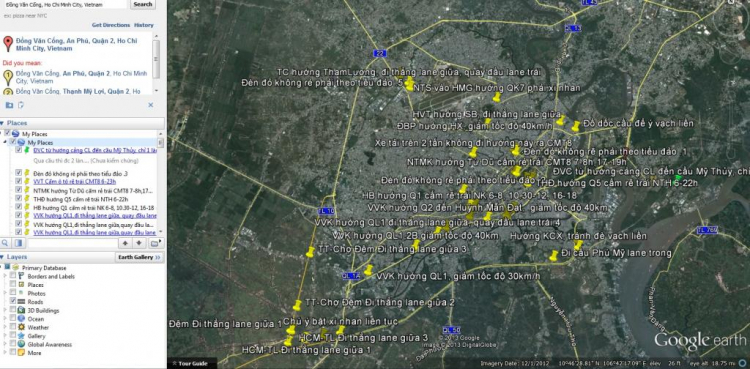Click the find-in-places magnifier icon
750x369 pixels.
tap(6, 243)
